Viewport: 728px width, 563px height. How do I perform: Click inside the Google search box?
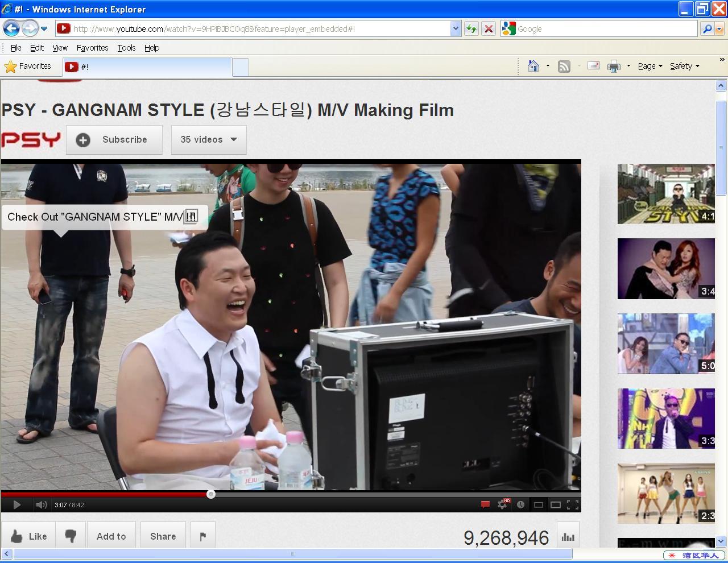click(x=606, y=29)
